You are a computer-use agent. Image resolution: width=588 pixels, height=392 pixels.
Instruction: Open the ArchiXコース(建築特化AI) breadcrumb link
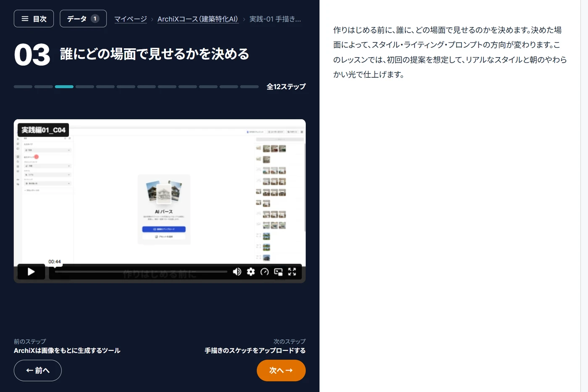point(198,19)
